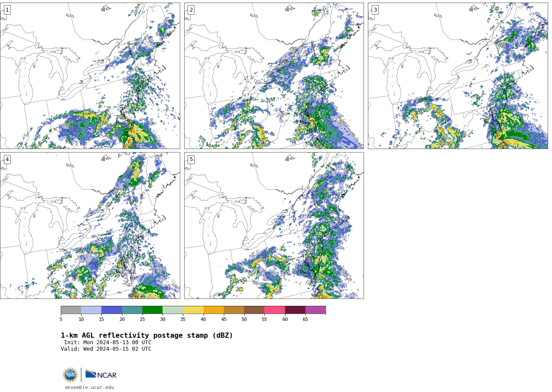The image size is (552, 392).
Task: Click the NSF logo icon
Action: 70,375
